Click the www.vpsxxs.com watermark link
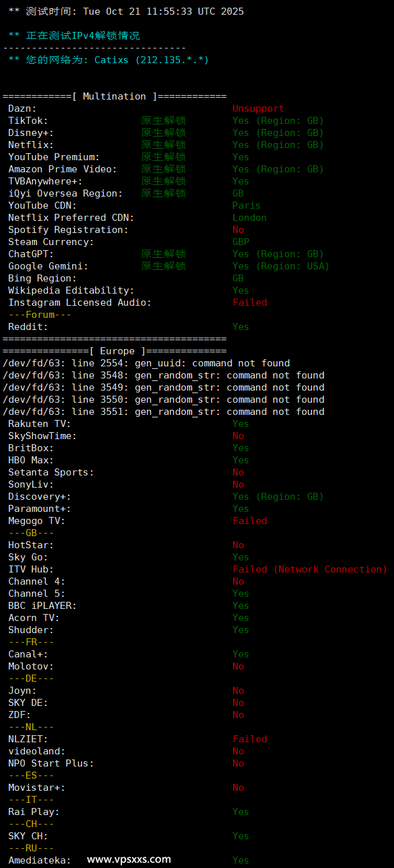This screenshot has width=394, height=868. tap(129, 859)
